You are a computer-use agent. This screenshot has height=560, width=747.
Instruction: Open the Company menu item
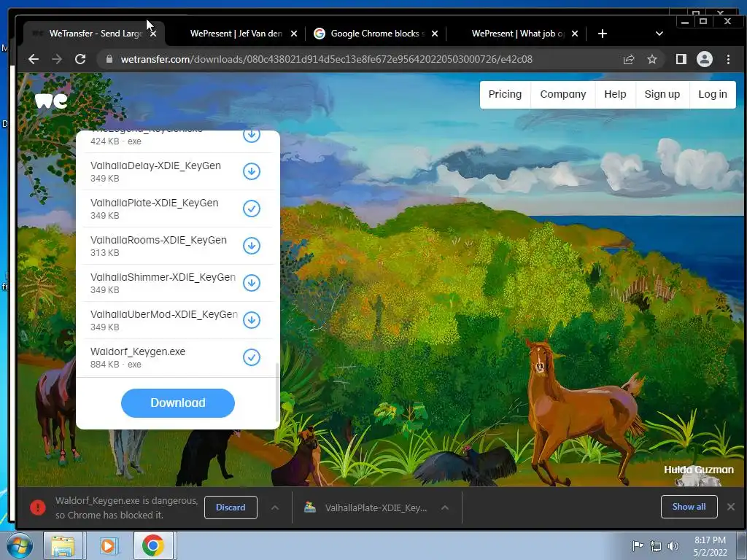(563, 94)
